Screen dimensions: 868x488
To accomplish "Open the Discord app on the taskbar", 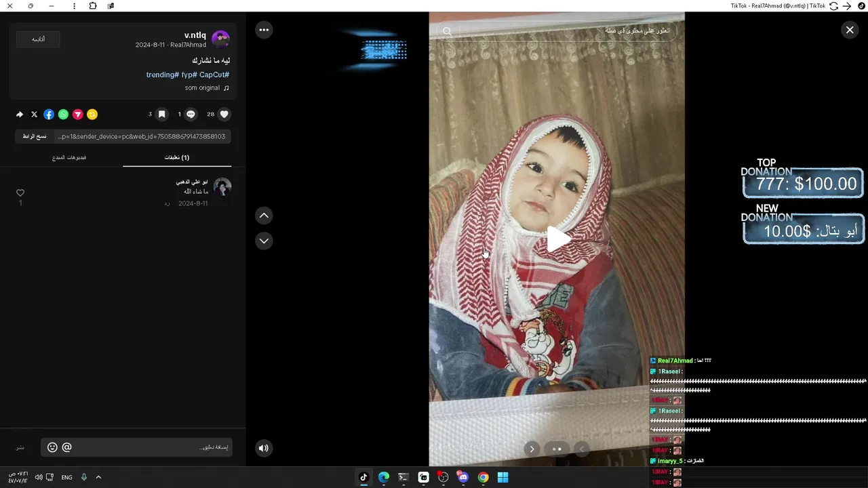I will tap(463, 477).
